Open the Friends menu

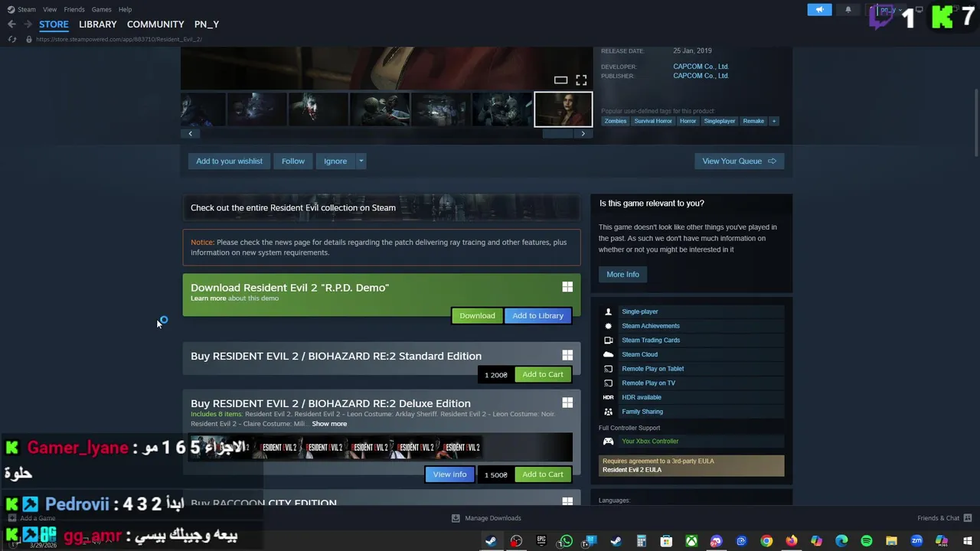pos(74,9)
